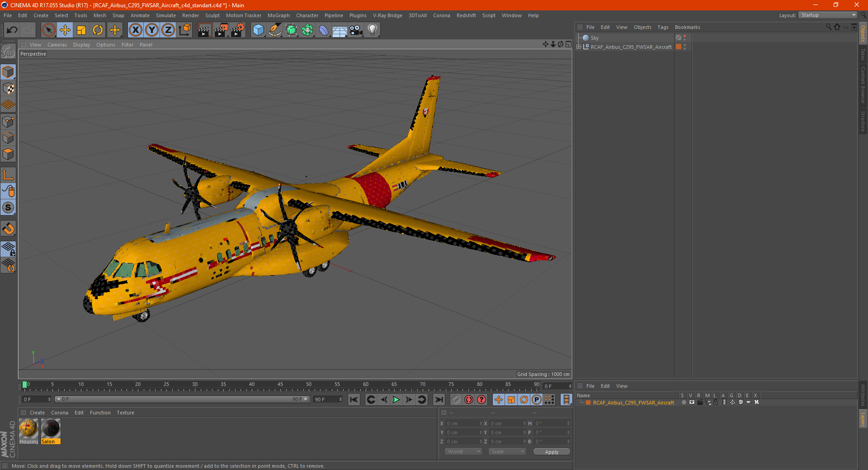Render active view clapperboard icon

pos(204,30)
